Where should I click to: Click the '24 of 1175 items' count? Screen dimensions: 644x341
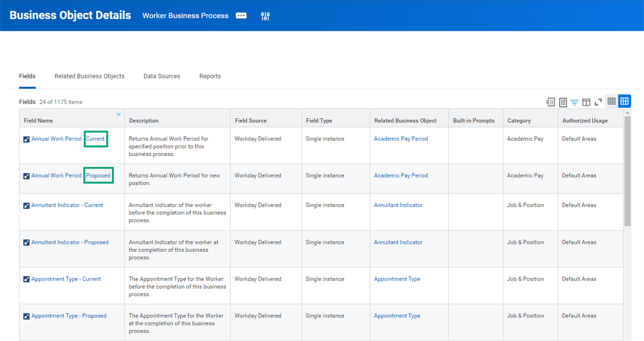[x=61, y=102]
